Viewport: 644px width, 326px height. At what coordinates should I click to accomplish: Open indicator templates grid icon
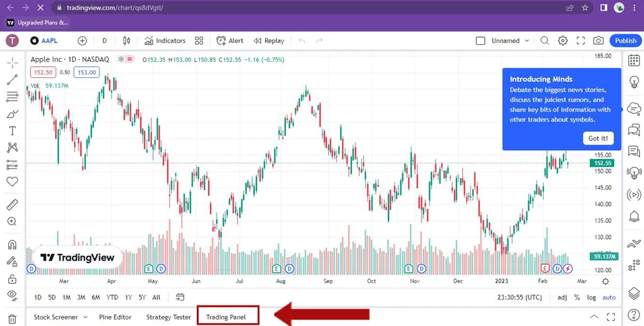click(x=199, y=41)
